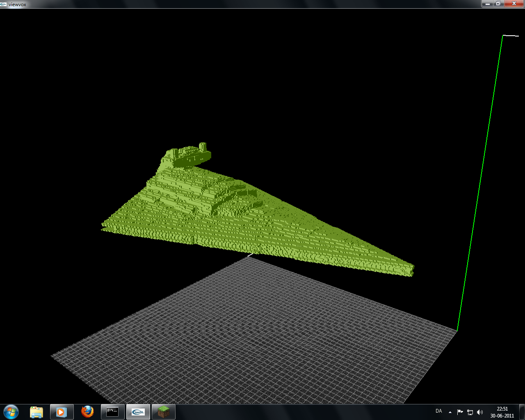
Task: Minimize the viewvox window
Action: (487, 4)
